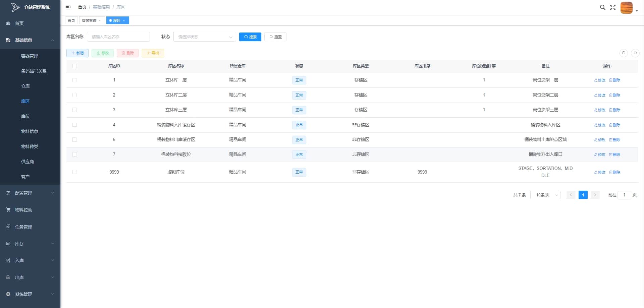Screen dimensions: 644x308
Task: Click the 库存 table icon in sidebar
Action: point(8,244)
